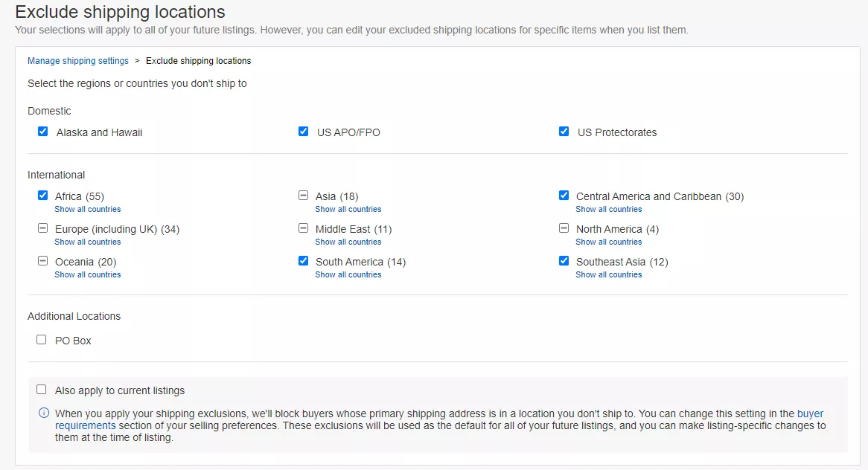The image size is (868, 470).
Task: Check the PO Box checkbox
Action: (42, 340)
